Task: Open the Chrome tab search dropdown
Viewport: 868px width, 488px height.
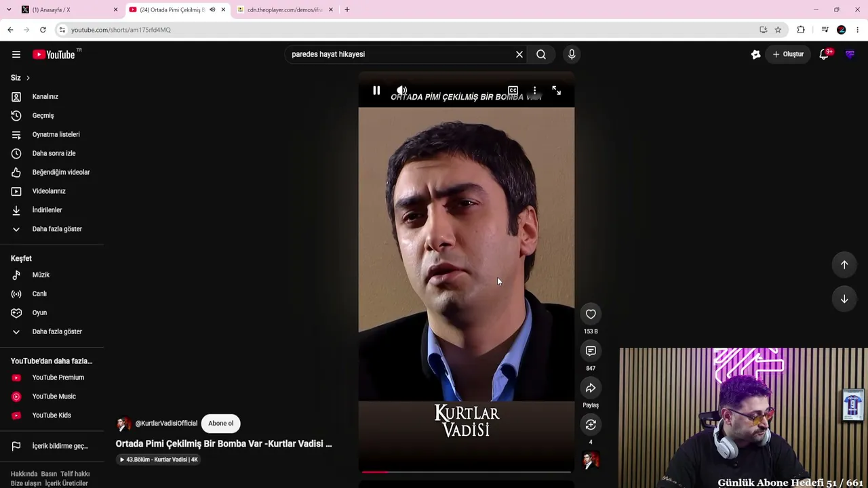Action: coord(8,9)
